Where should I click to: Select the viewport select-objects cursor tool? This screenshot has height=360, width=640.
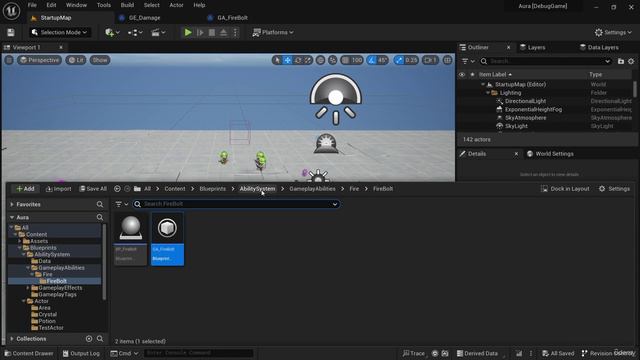coord(277,60)
